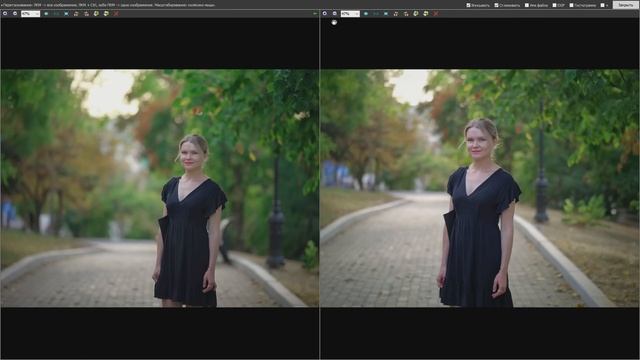Click second orange rotate icon, left pane toolbar
The height and width of the screenshot is (360, 640).
86,13
